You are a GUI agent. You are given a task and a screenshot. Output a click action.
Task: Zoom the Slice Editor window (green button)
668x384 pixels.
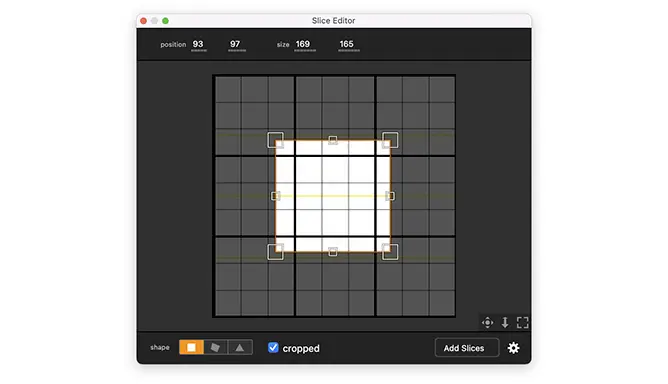(165, 21)
